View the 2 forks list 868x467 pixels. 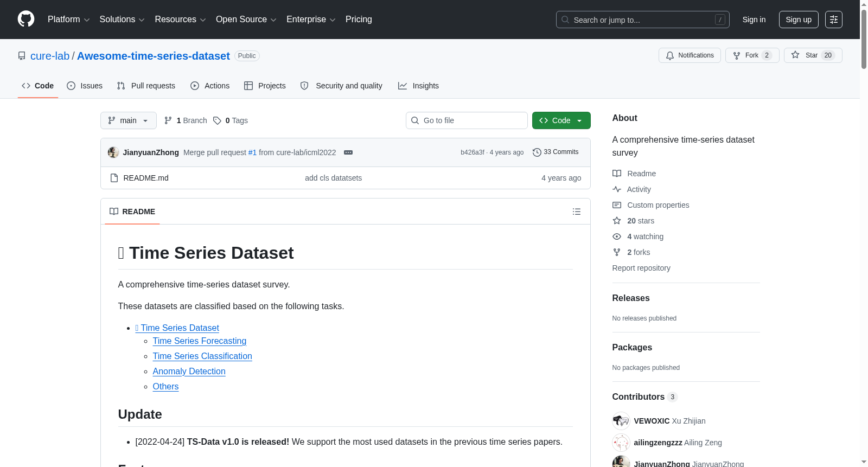click(631, 252)
